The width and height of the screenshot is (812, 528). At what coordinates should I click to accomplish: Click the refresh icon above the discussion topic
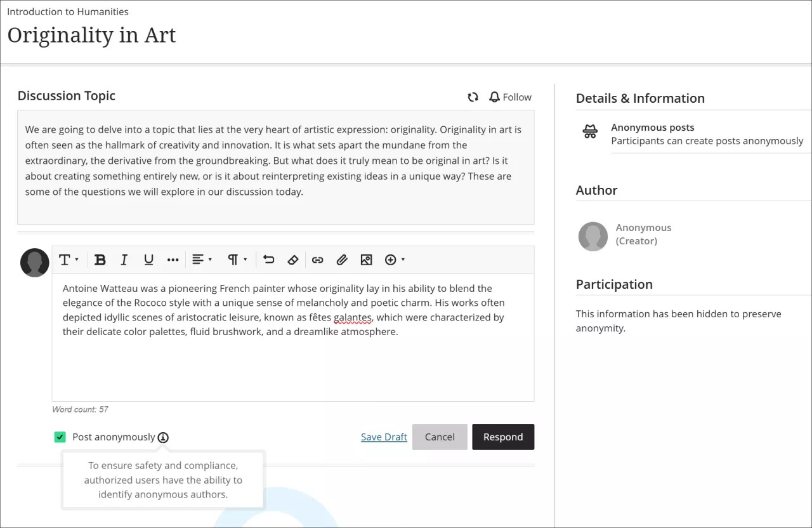(473, 96)
